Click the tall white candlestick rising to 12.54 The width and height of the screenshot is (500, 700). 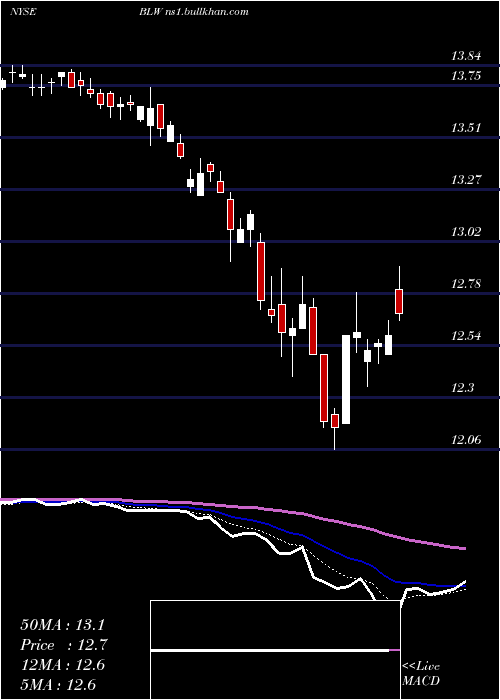coord(346,379)
